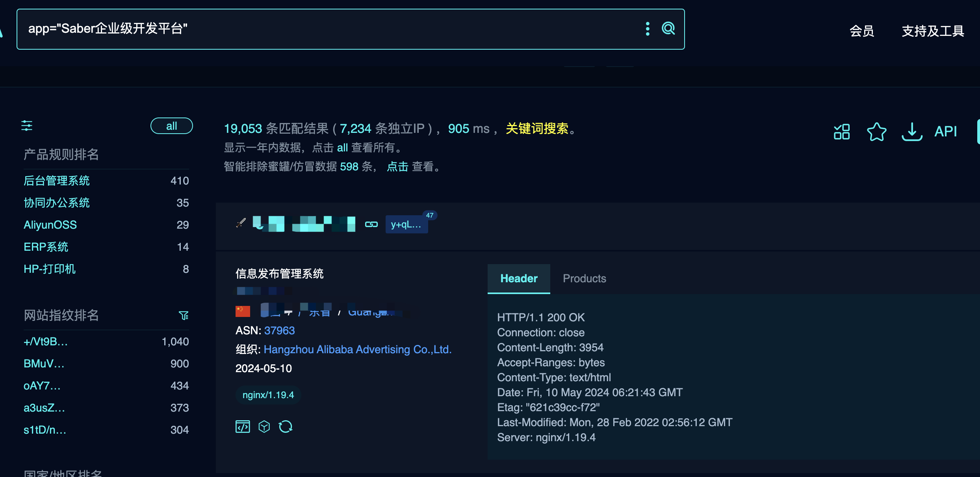Viewport: 980px width, 477px height.
Task: Open the product cube icon below the result
Action: click(x=264, y=426)
